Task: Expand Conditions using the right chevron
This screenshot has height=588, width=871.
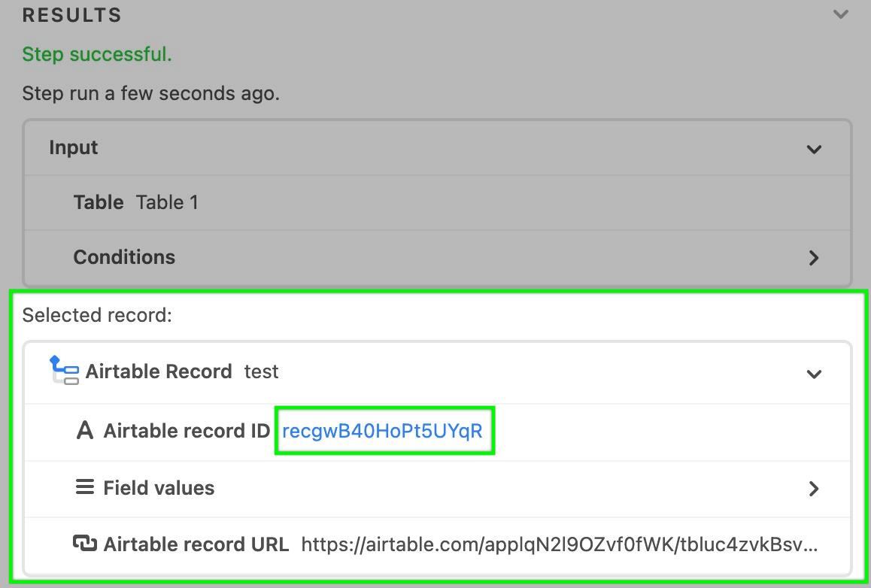Action: 814,258
